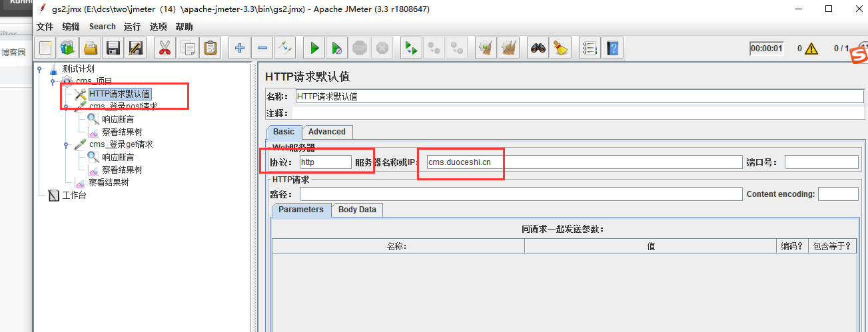This screenshot has height=332, width=868.
Task: Open the 运行 menu
Action: (132, 27)
